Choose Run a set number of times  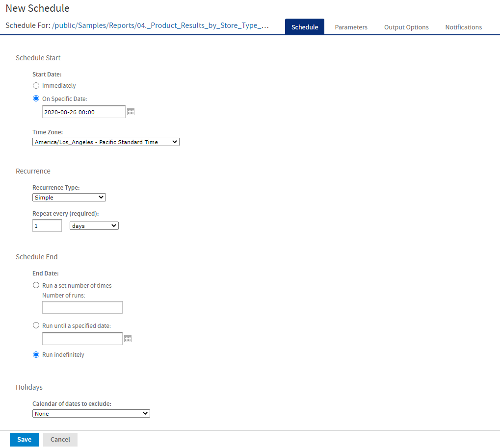tap(36, 285)
